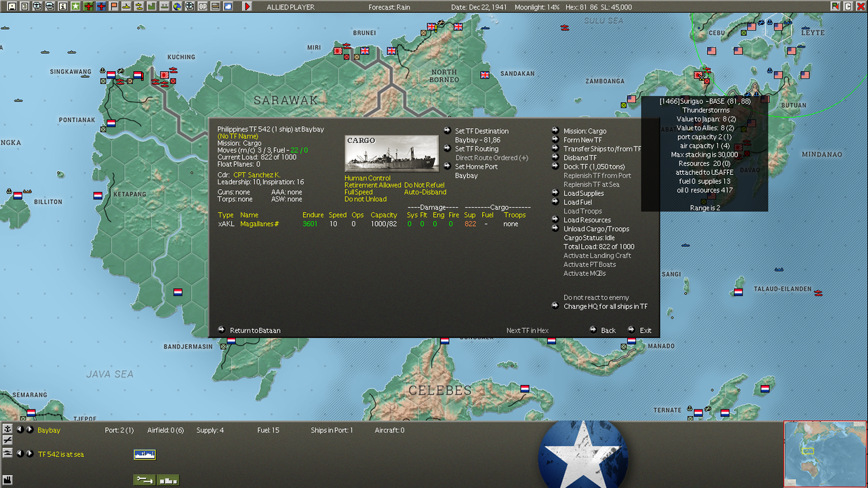Toggle 'Do not react to enemy'

click(596, 298)
